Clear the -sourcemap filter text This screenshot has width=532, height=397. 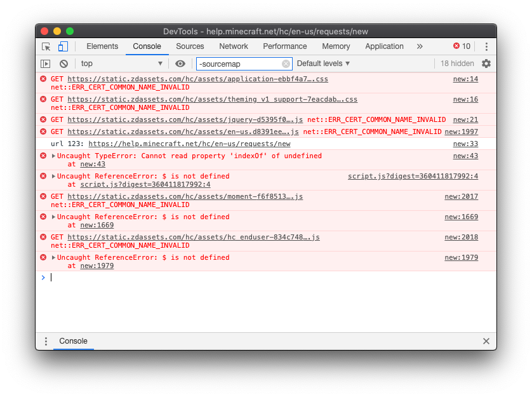coord(286,64)
